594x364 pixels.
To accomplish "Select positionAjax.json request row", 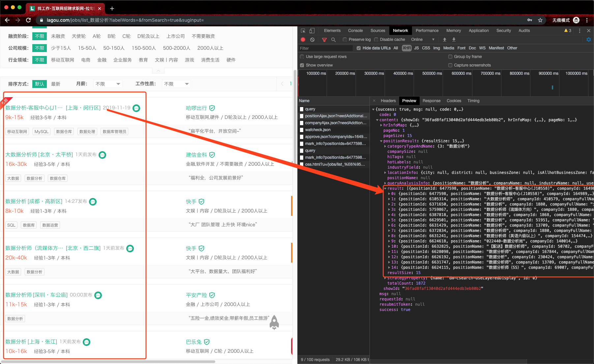I will click(334, 116).
